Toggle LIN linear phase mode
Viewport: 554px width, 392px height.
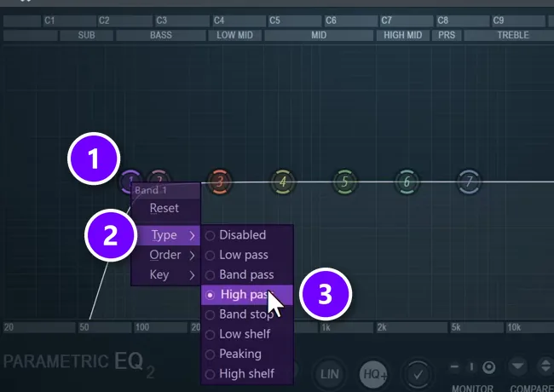pos(329,374)
